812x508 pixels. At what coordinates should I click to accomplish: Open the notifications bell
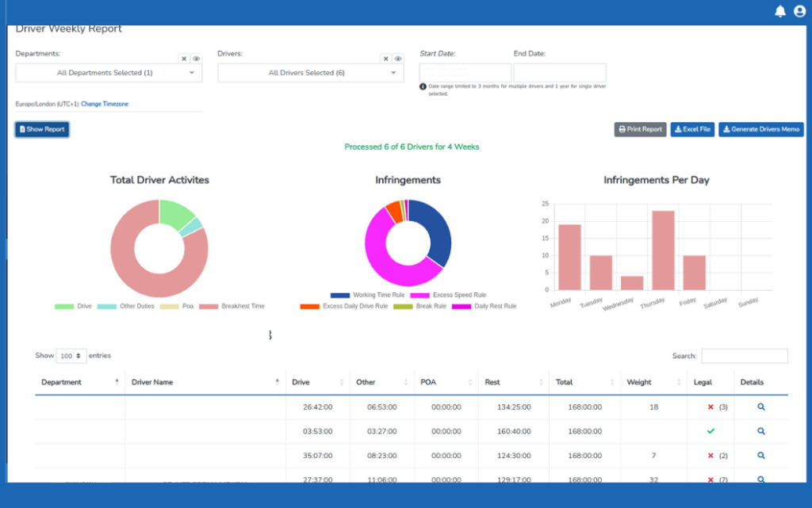coord(780,10)
